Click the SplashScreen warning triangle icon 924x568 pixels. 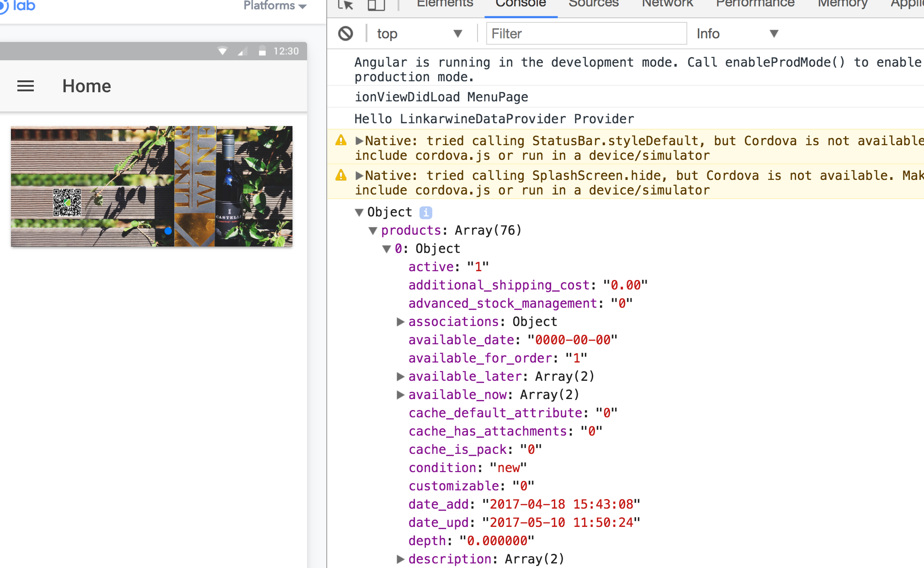coord(341,175)
